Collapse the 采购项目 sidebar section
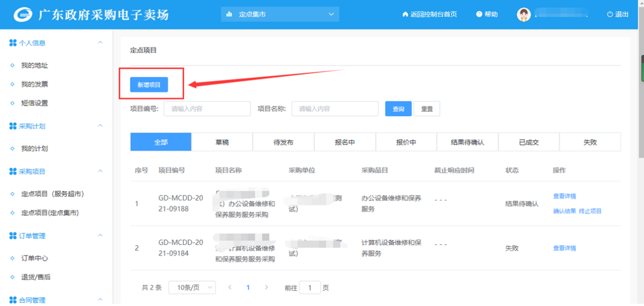The width and height of the screenshot is (644, 306). point(100,171)
